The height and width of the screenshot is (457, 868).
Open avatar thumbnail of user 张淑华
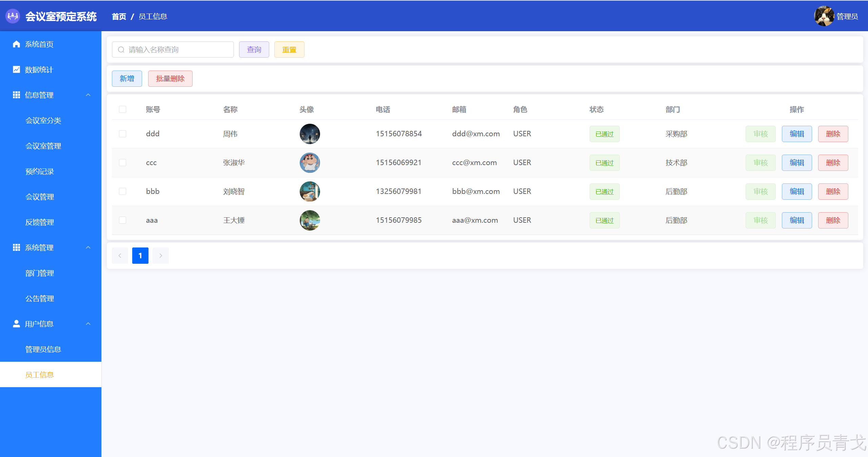click(310, 163)
